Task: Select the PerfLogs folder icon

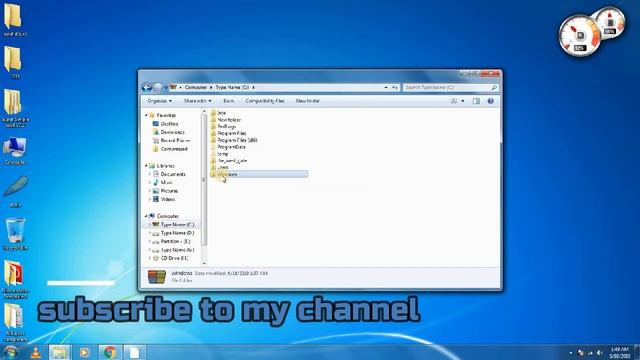Action: pyautogui.click(x=213, y=127)
